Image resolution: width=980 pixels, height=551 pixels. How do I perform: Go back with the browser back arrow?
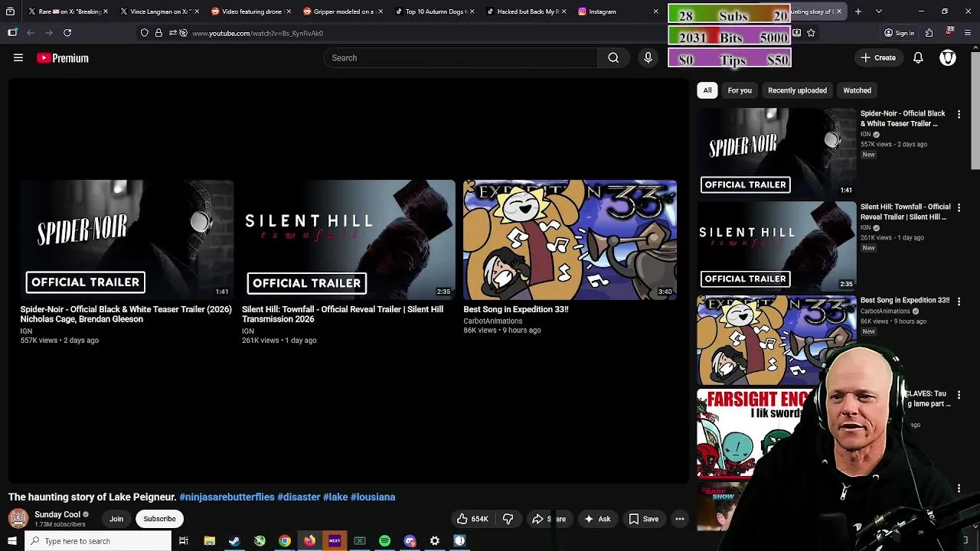coord(31,33)
